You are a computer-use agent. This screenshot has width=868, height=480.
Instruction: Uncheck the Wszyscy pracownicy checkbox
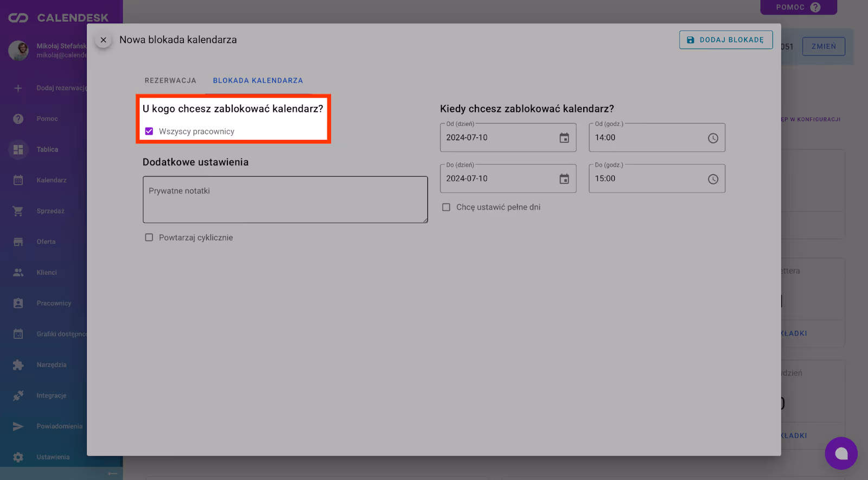[x=149, y=131]
